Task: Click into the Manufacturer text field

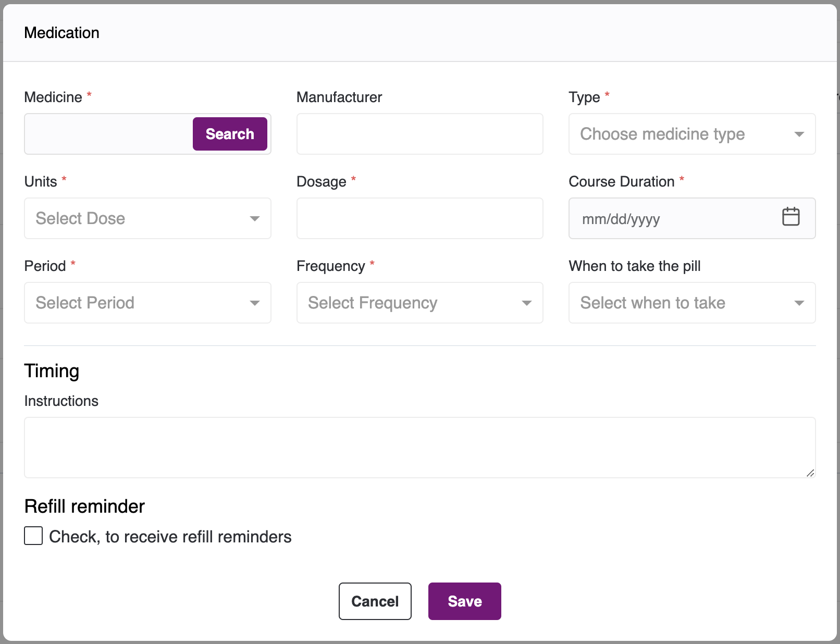Action: [x=419, y=134]
